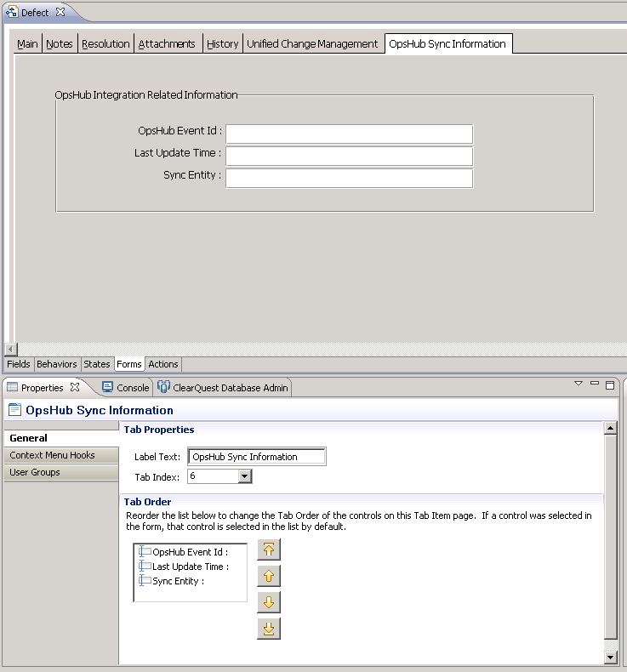The height and width of the screenshot is (672, 627).
Task: Click the OpsHub Event Id field
Action: (349, 134)
